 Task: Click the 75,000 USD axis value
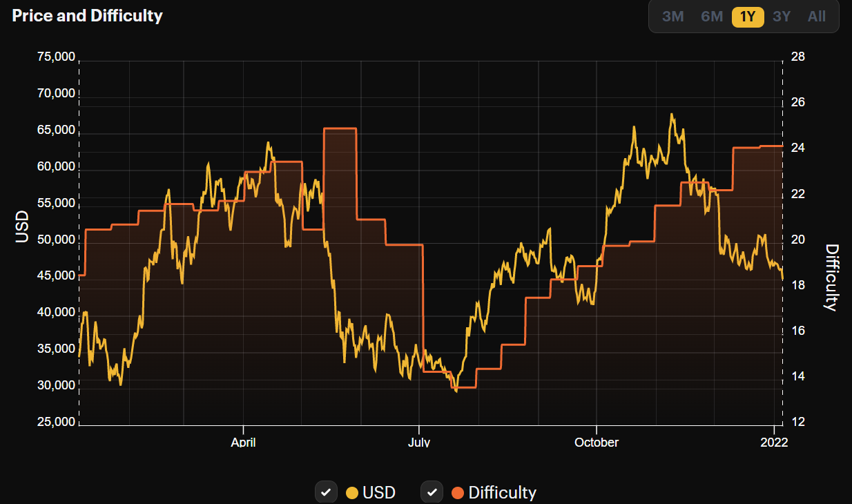(55, 58)
